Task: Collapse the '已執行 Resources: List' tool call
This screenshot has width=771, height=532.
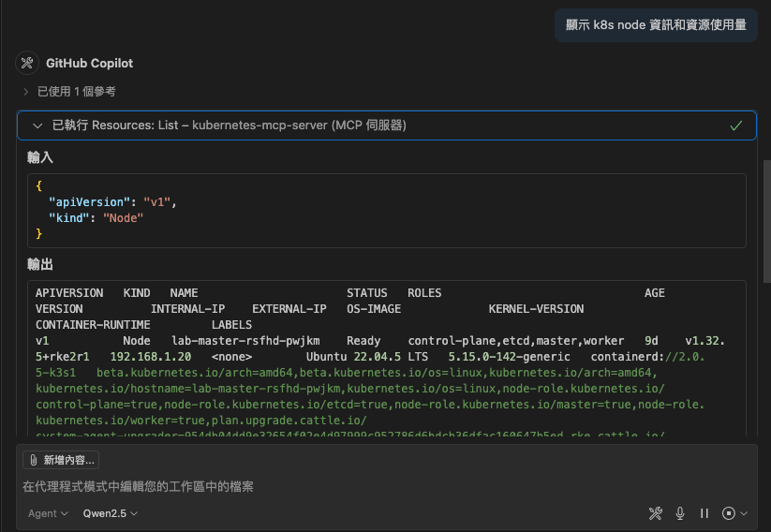Action: click(x=37, y=126)
